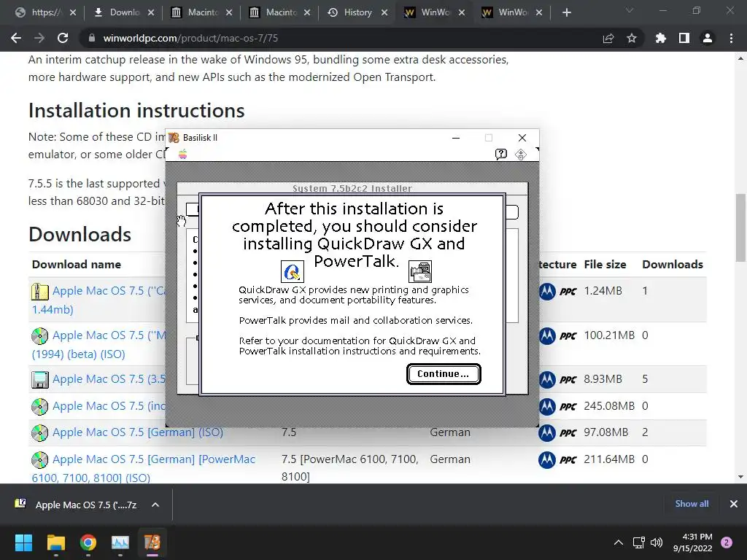Open the volume control in the tray
Image resolution: width=747 pixels, height=560 pixels.
coord(657,542)
